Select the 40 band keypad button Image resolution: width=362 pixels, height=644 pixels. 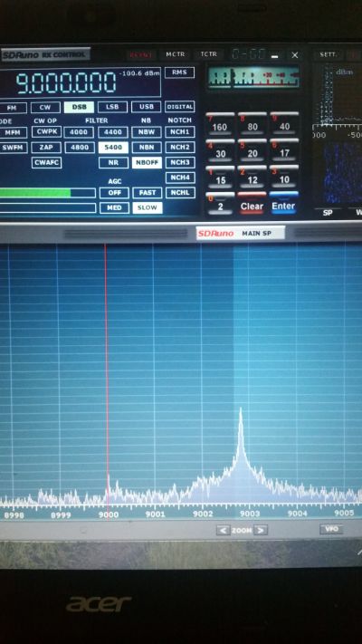(284, 123)
